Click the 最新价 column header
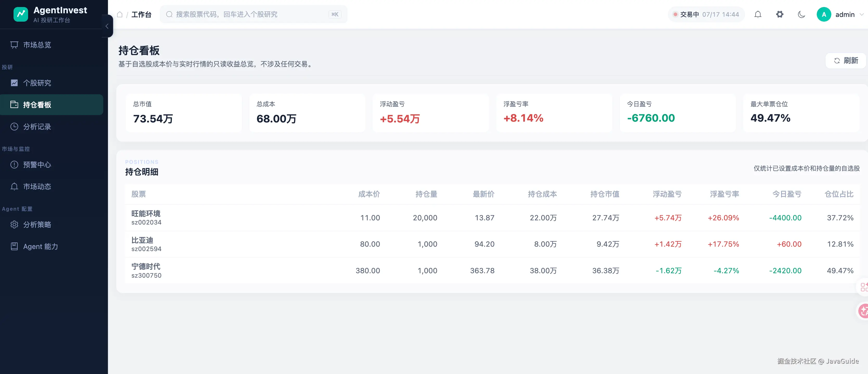The width and height of the screenshot is (868, 374). [x=483, y=194]
